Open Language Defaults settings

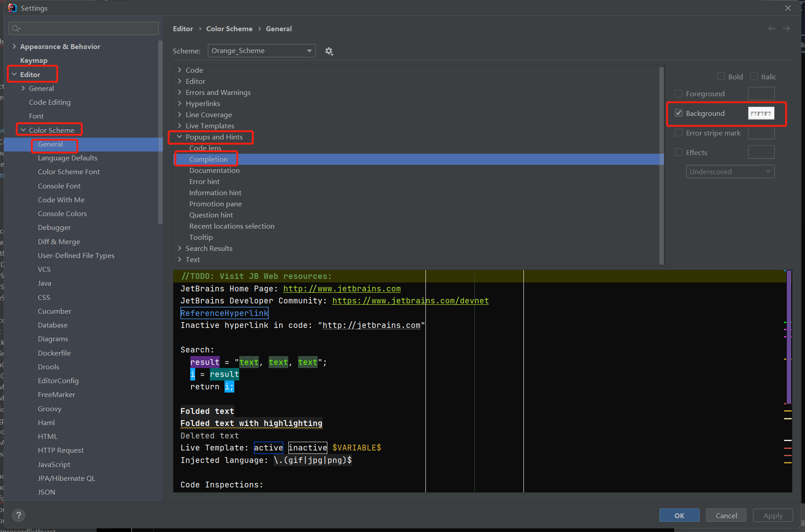[68, 158]
